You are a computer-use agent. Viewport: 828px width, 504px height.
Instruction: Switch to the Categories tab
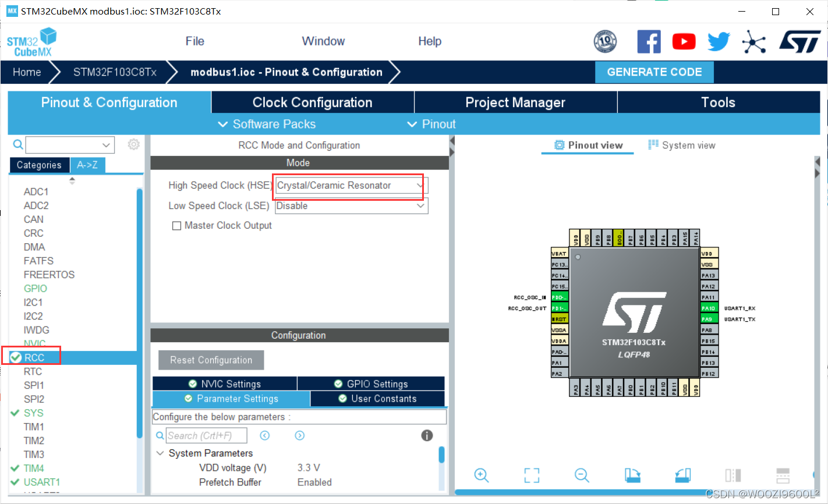[39, 165]
